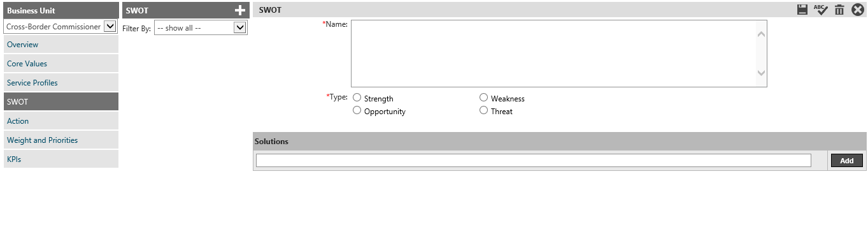Focus the Solutions text input field
This screenshot has height=250, width=868.
534,161
